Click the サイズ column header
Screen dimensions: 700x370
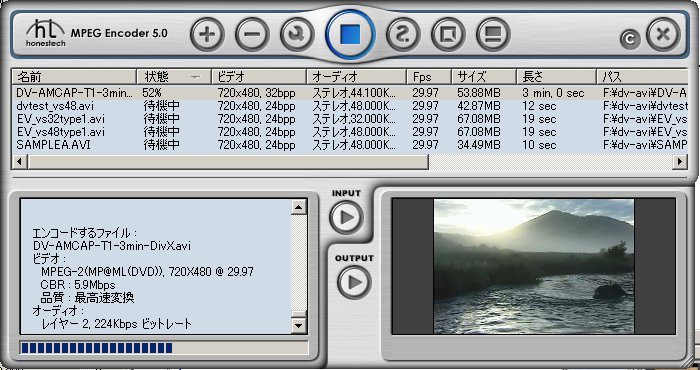click(484, 77)
